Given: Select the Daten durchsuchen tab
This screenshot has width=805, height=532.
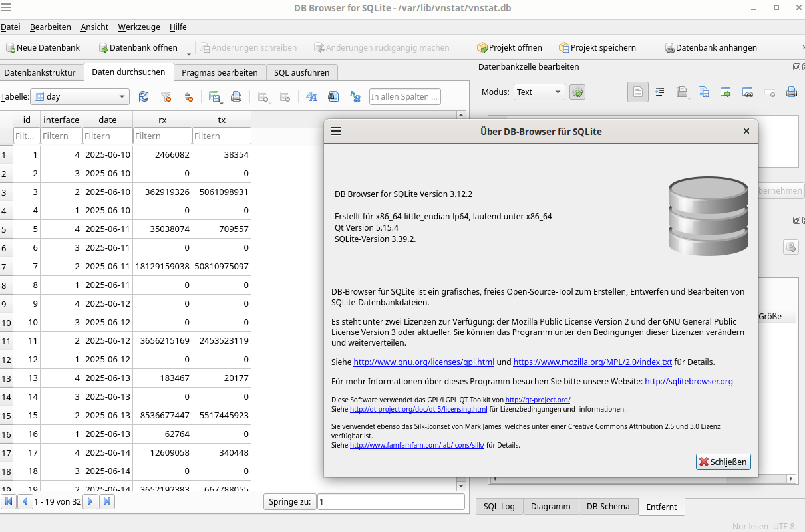Looking at the screenshot, I should (x=128, y=72).
